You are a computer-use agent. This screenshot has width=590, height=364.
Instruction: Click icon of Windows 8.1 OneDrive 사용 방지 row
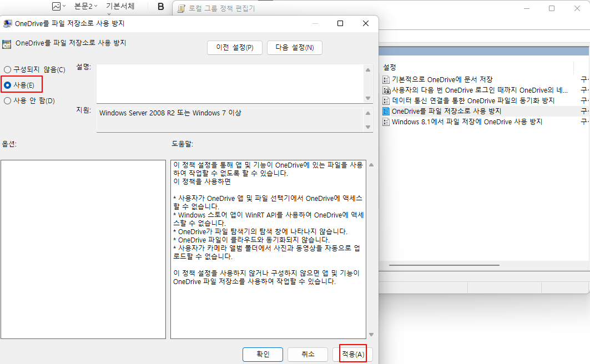point(386,122)
